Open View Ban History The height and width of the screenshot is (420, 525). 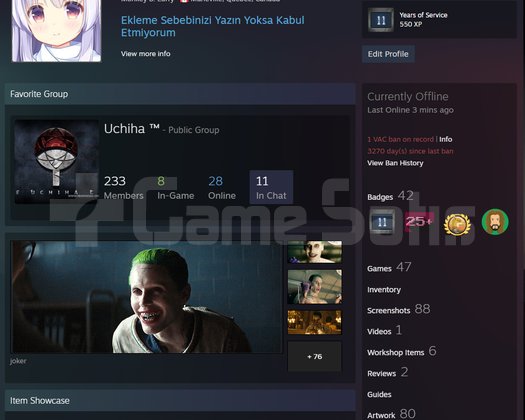click(395, 163)
